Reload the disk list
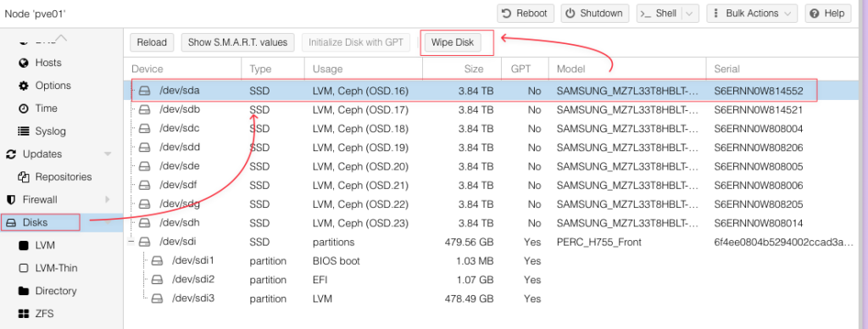This screenshot has width=868, height=329. [152, 42]
